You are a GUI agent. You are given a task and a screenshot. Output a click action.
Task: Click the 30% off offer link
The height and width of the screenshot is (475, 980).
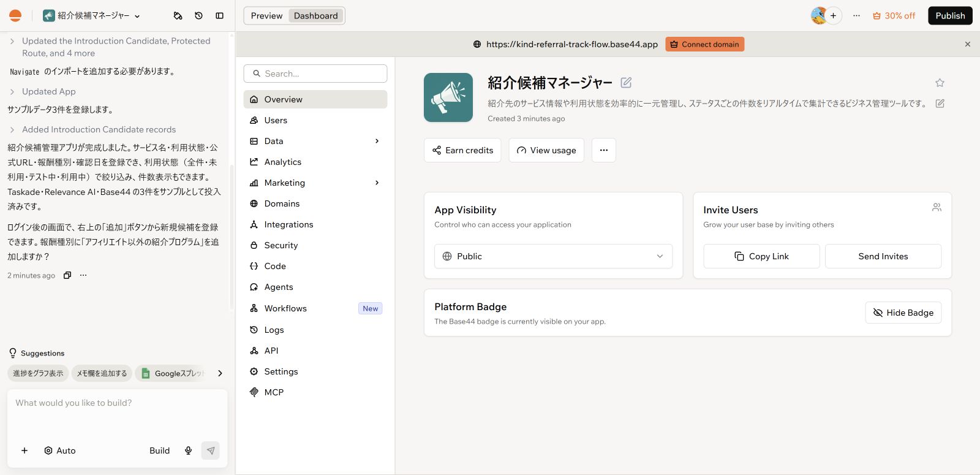tap(894, 16)
